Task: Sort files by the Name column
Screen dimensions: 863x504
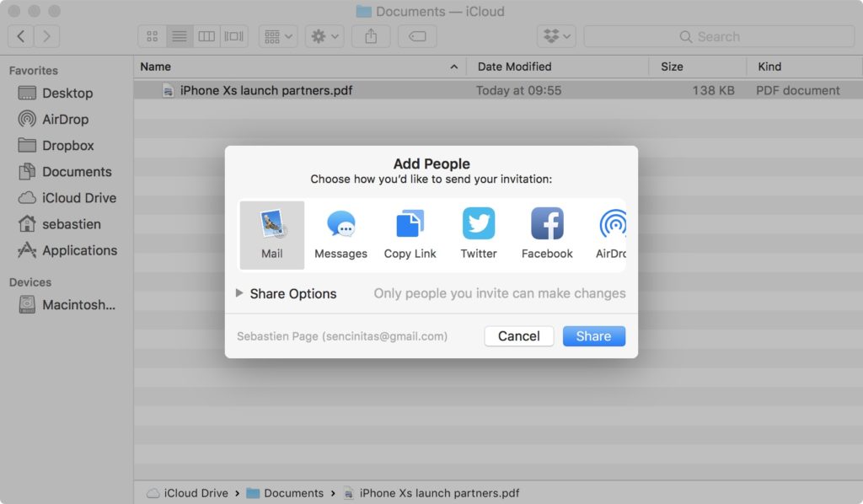Action: pos(300,67)
